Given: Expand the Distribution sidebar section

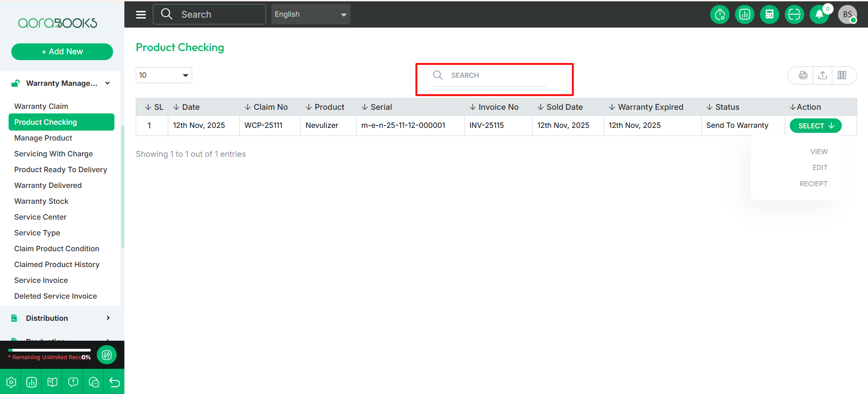Looking at the screenshot, I should 62,318.
